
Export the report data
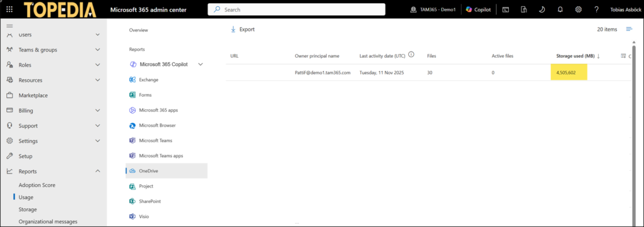coord(242,29)
